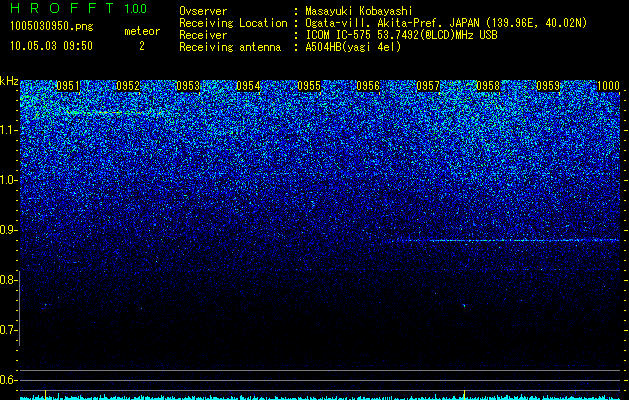Click the 'meteor' label
629x400 pixels.
(142, 31)
